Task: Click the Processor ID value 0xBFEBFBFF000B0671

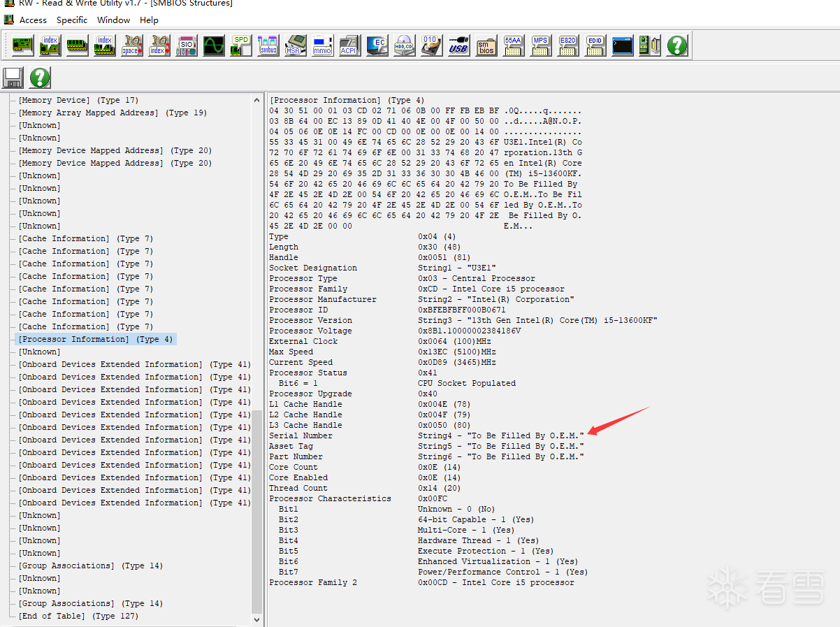Action: point(462,310)
